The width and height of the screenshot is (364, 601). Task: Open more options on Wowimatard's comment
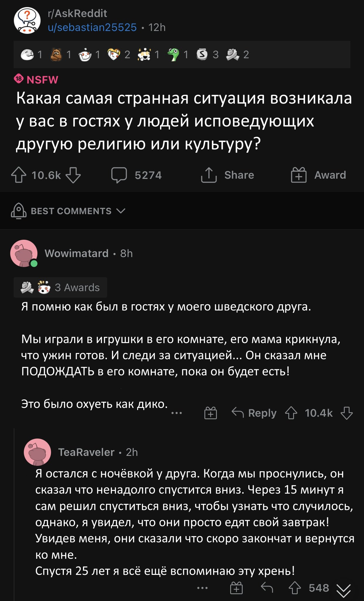pyautogui.click(x=176, y=413)
